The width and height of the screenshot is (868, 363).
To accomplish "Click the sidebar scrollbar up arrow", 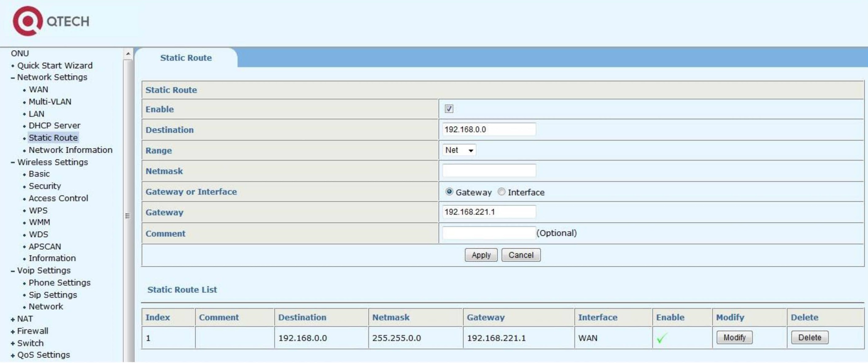I will click(x=128, y=54).
